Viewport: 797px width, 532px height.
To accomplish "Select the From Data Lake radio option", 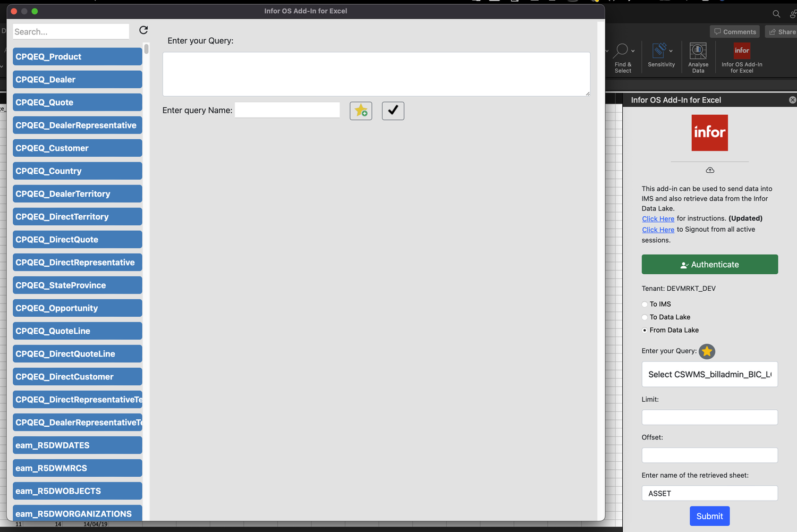I will click(x=645, y=330).
